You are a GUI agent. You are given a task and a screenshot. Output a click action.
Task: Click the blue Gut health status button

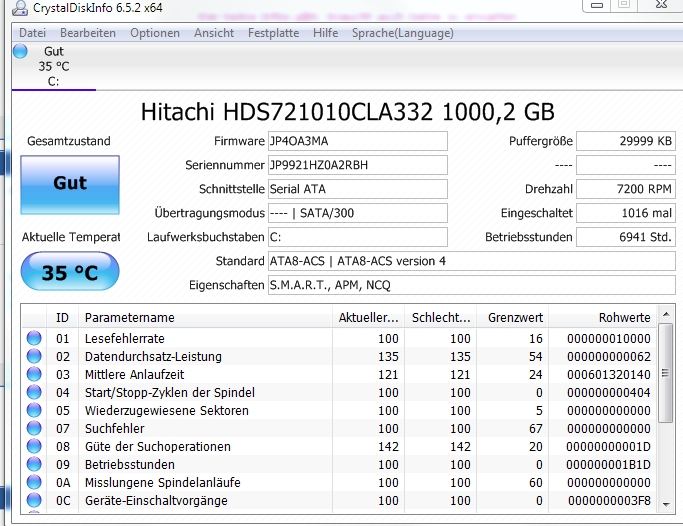tap(70, 185)
